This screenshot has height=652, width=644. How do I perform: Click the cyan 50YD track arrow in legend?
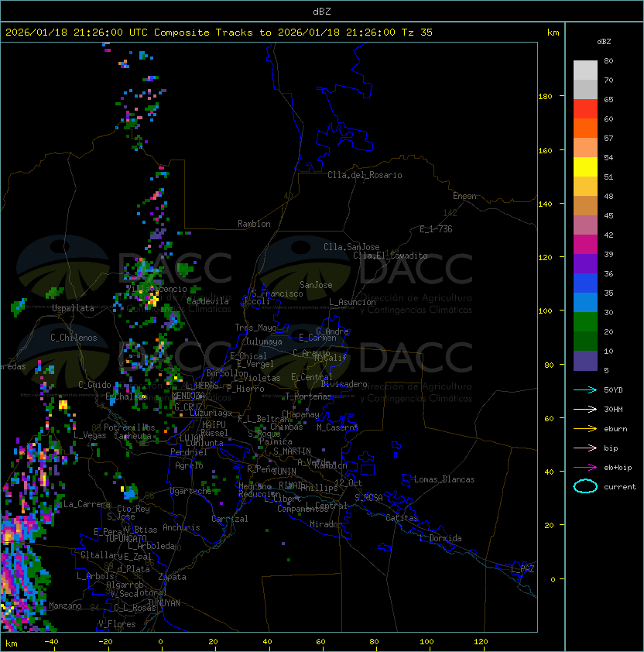point(585,389)
